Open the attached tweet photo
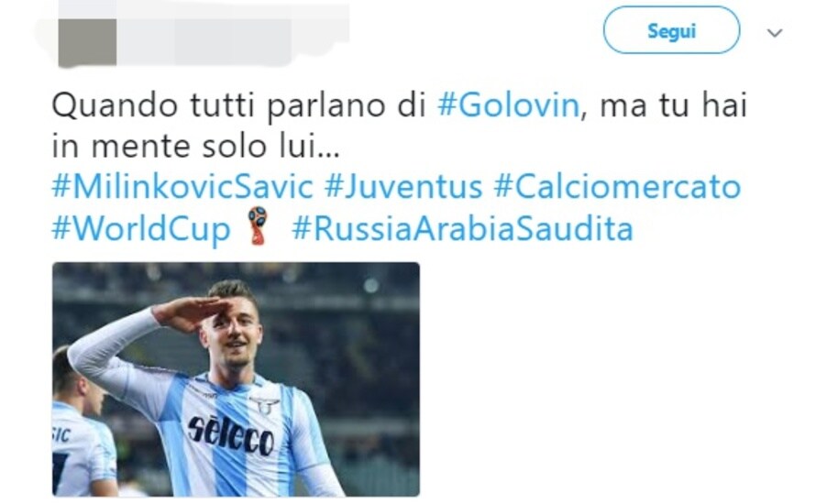The height and width of the screenshot is (504, 838). (236, 379)
